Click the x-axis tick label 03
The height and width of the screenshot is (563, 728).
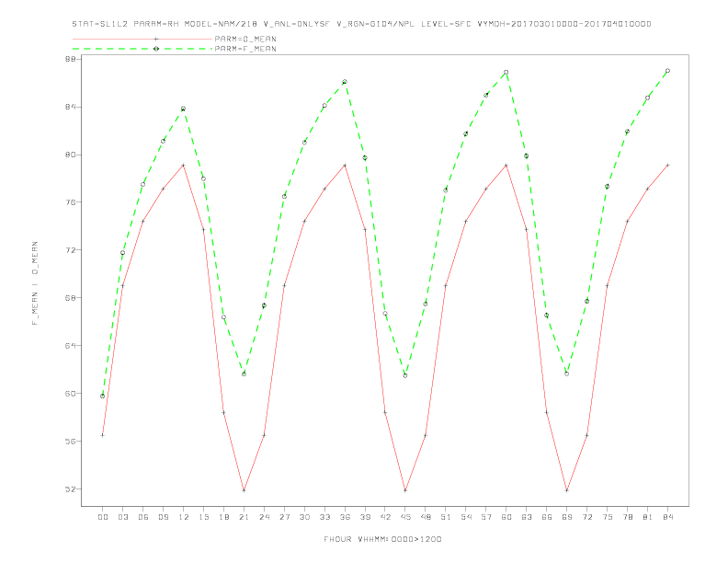pos(122,517)
